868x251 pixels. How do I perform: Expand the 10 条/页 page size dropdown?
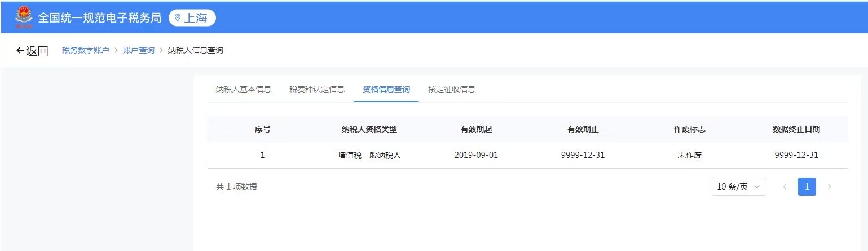738,187
